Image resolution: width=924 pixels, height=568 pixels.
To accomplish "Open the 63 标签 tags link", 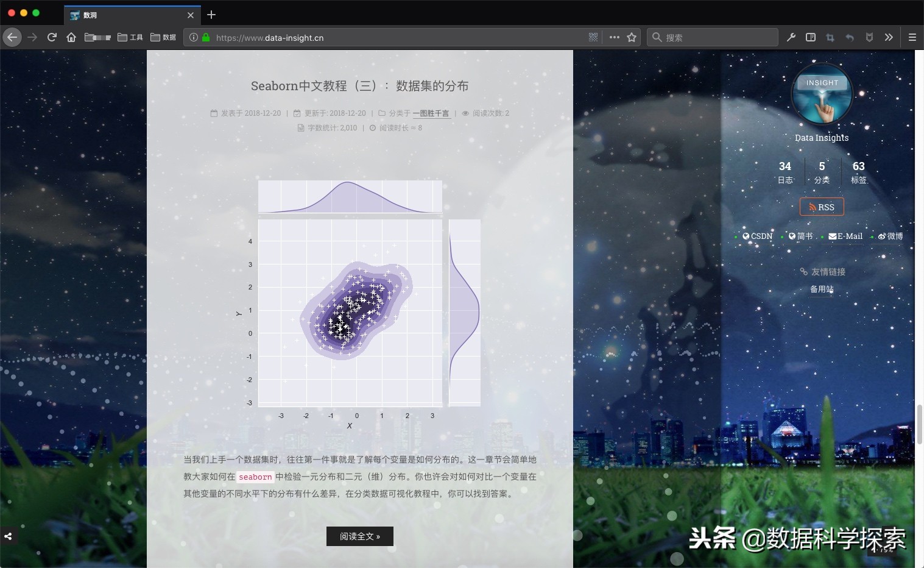I will (859, 172).
